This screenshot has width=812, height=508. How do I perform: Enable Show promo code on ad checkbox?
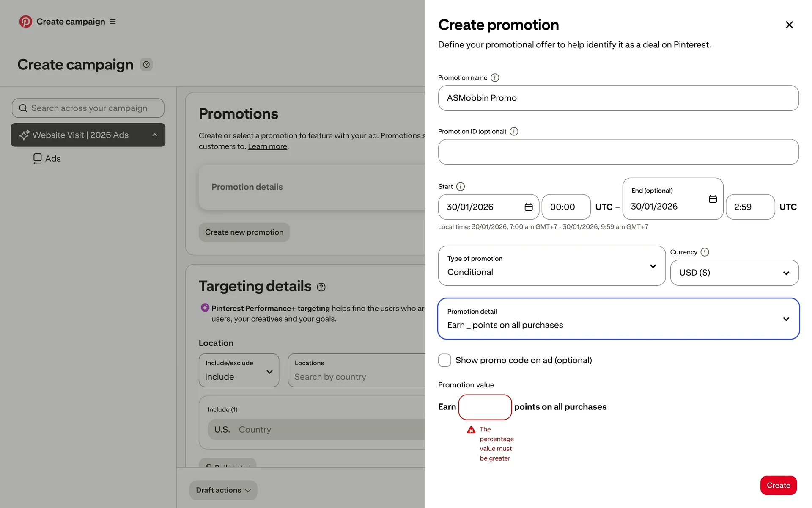(x=444, y=360)
